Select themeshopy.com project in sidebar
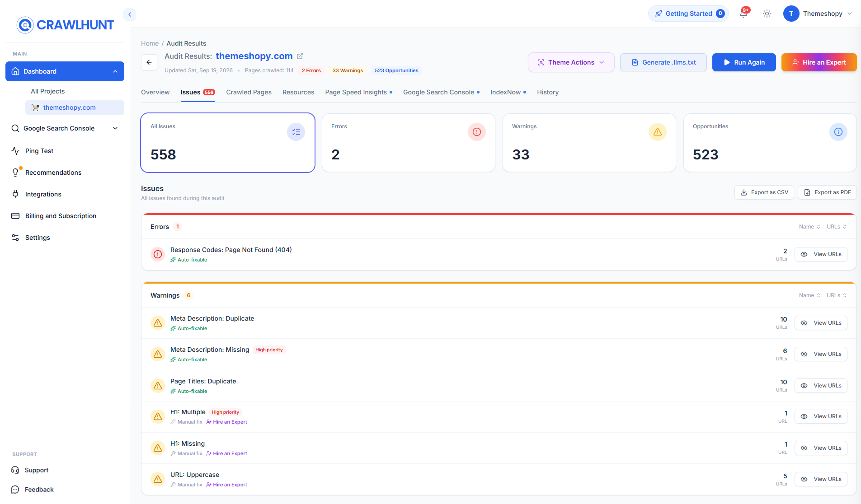The image size is (861, 504). (75, 107)
